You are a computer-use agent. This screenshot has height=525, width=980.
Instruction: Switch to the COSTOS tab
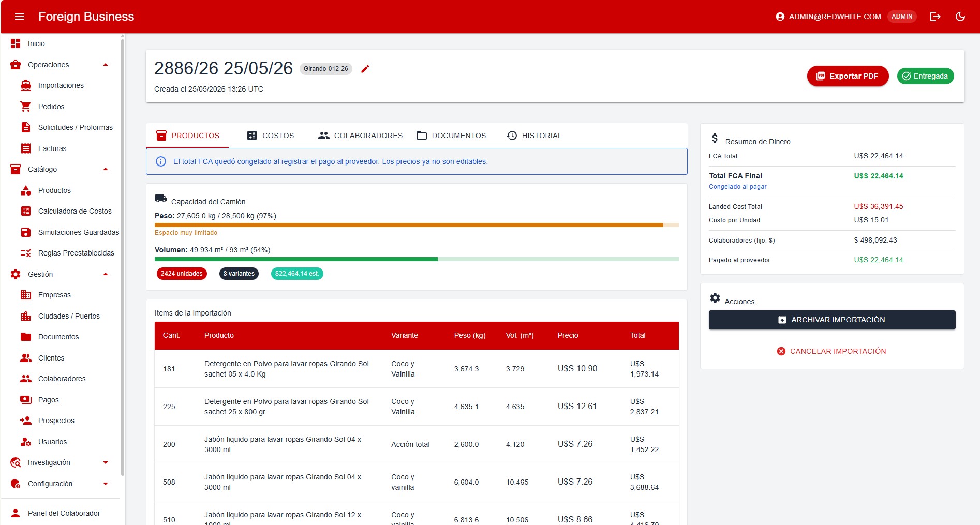[271, 136]
